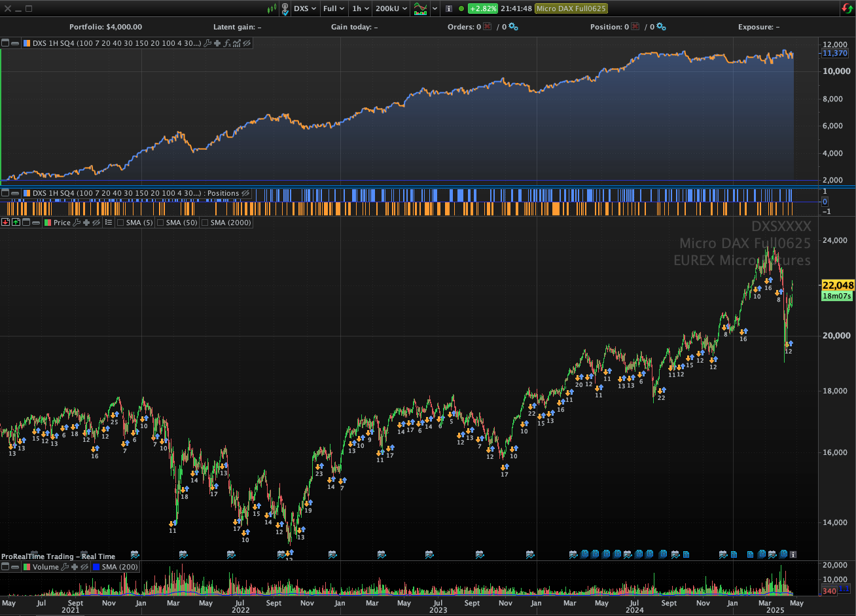Maximize the Volume panel
The width and height of the screenshot is (856, 616).
[5, 567]
